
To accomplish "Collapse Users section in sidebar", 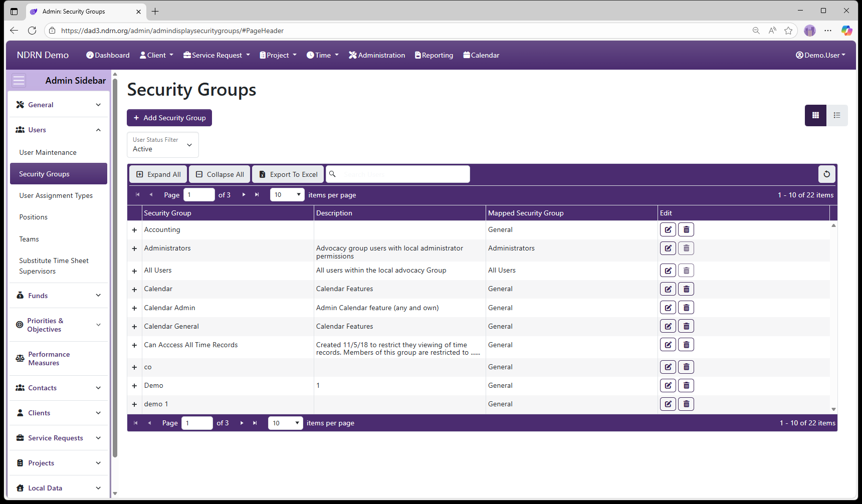I will (x=59, y=130).
